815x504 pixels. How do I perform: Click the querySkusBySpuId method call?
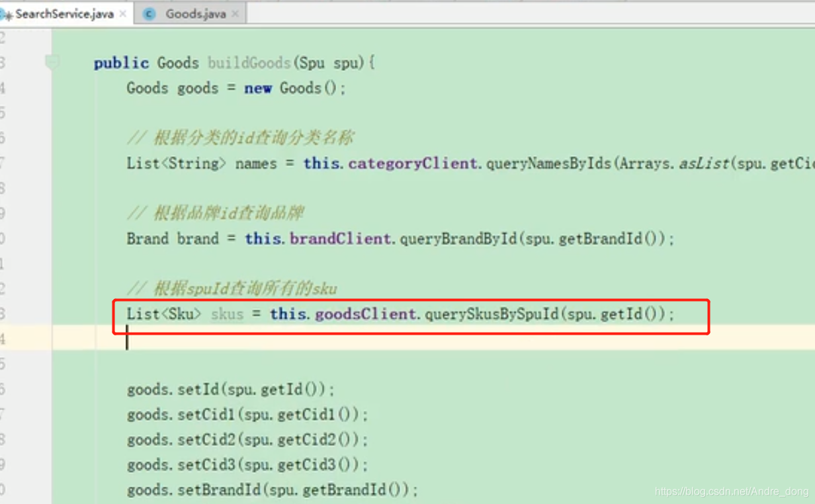(492, 314)
